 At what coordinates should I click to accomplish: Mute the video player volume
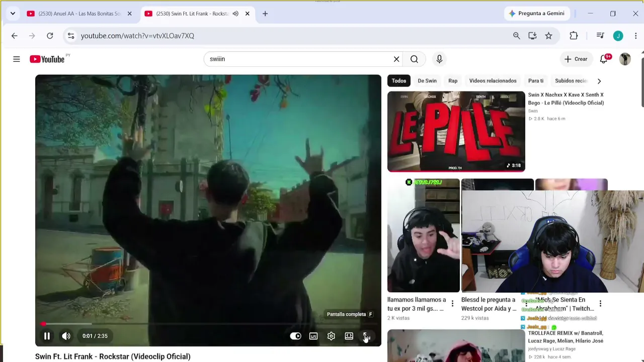click(x=66, y=336)
